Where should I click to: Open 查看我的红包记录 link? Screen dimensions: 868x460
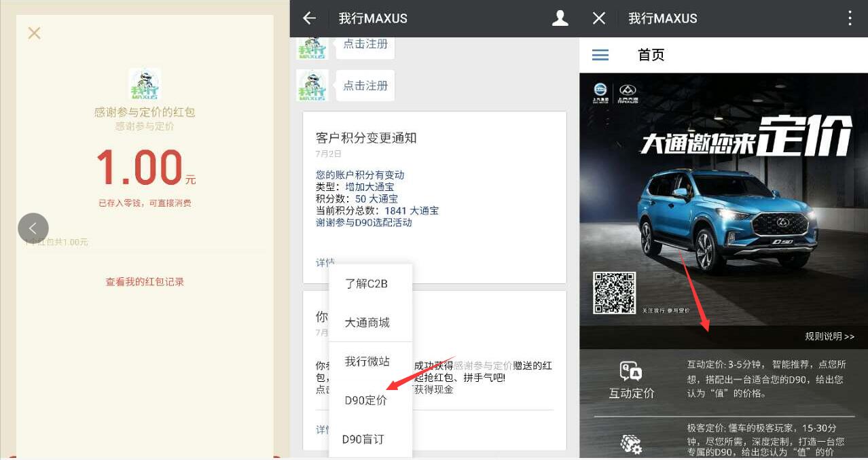pos(145,281)
